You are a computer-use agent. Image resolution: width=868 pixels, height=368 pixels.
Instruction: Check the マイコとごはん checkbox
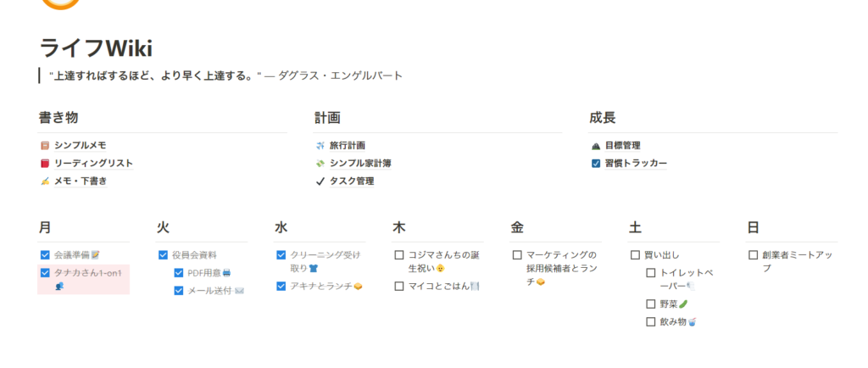[399, 286]
